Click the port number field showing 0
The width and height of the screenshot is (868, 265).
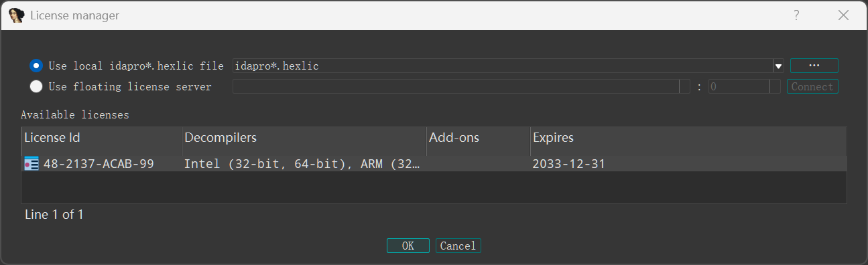[x=739, y=86]
